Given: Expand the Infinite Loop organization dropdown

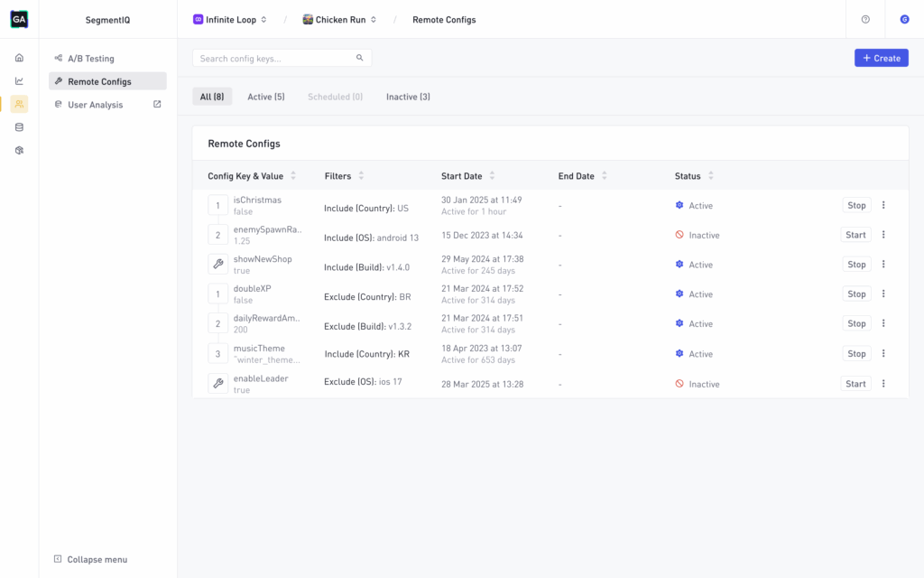Looking at the screenshot, I should point(230,20).
